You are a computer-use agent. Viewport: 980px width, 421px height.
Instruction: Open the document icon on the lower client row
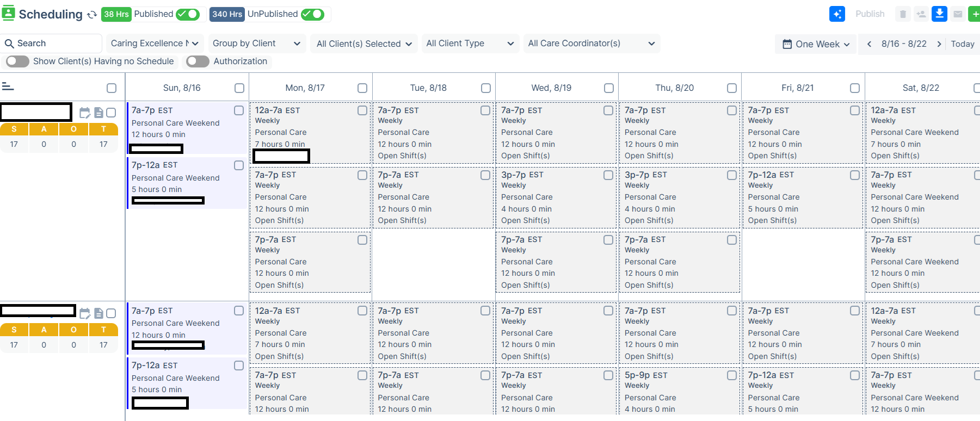[x=98, y=313]
